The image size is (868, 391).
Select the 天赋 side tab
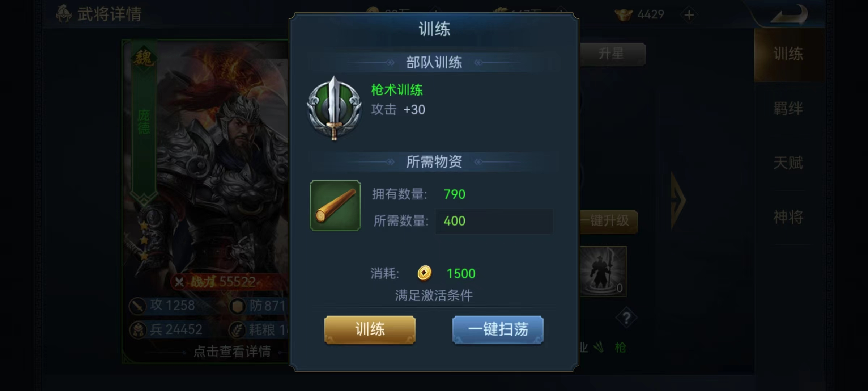[788, 163]
